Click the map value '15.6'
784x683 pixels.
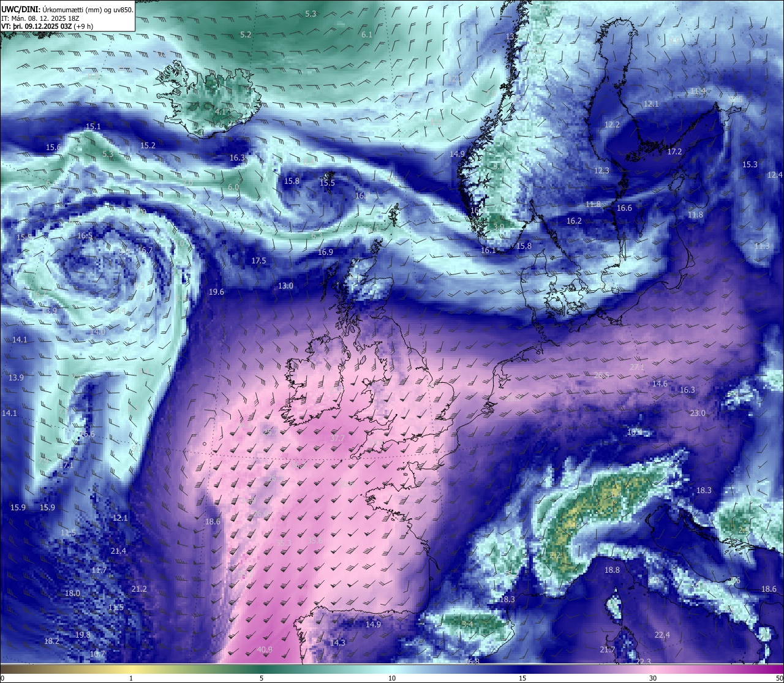point(53,147)
